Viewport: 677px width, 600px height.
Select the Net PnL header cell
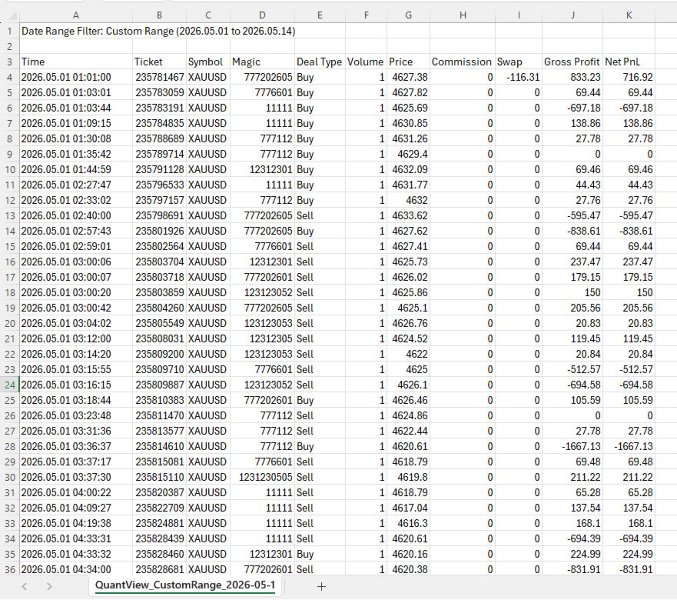click(629, 62)
